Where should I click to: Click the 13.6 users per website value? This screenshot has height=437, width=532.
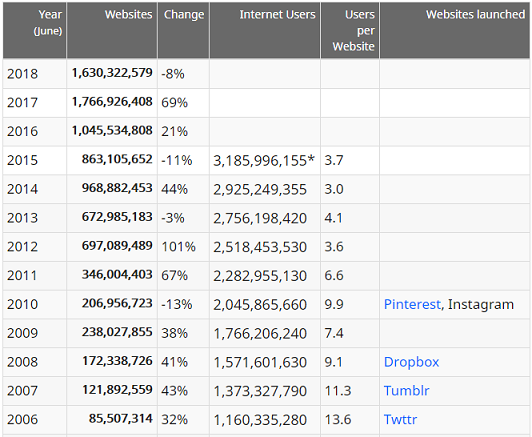pos(338,419)
